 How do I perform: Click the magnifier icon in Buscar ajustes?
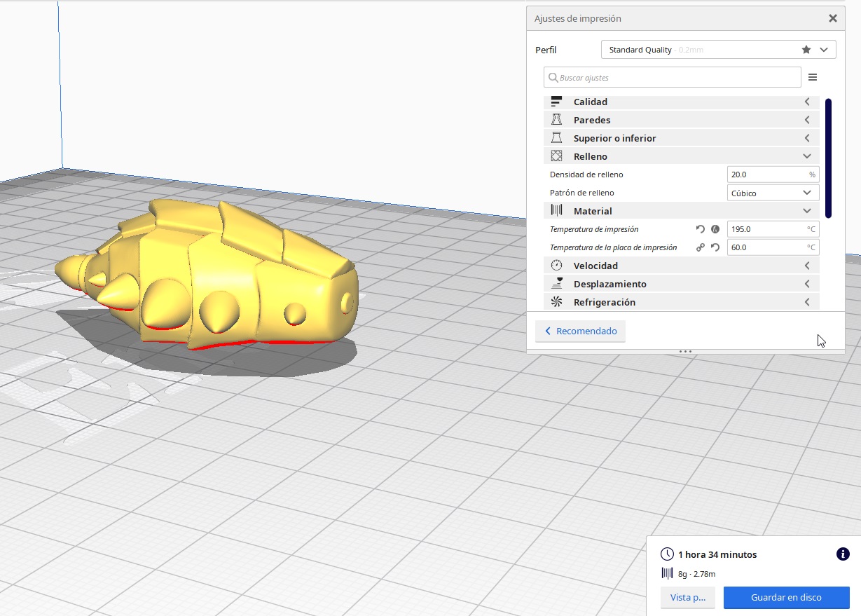tap(553, 78)
